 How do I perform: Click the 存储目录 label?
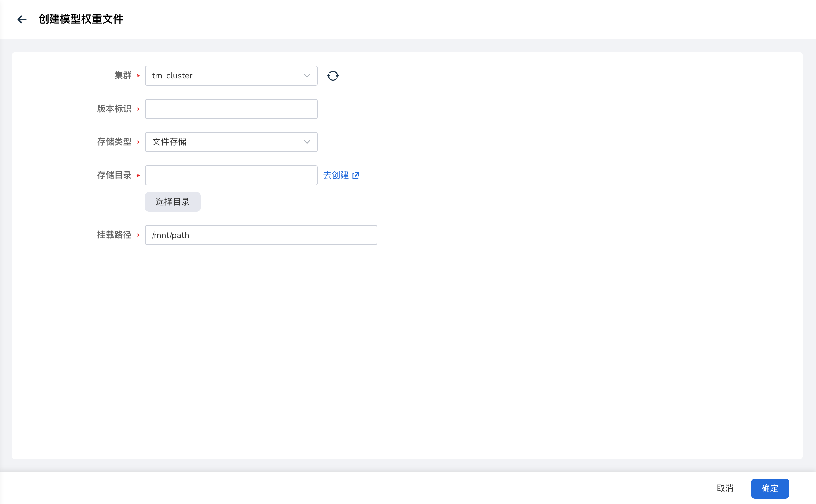click(x=114, y=175)
